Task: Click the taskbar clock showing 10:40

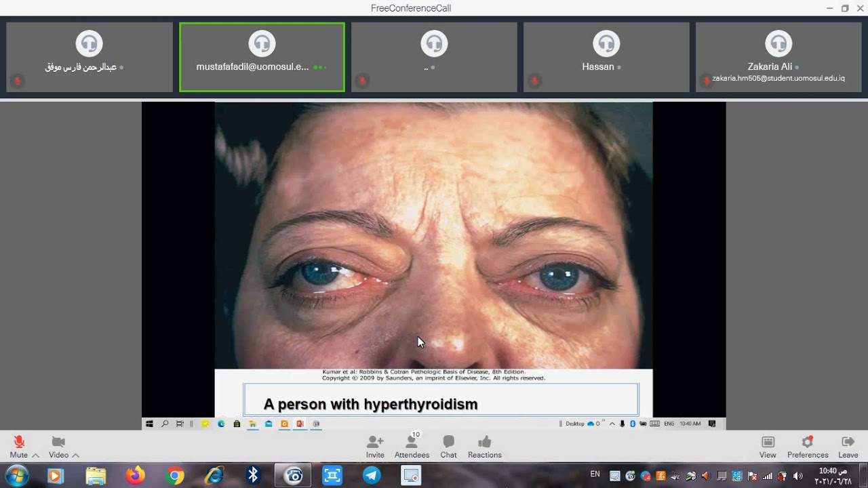Action: coord(832,476)
